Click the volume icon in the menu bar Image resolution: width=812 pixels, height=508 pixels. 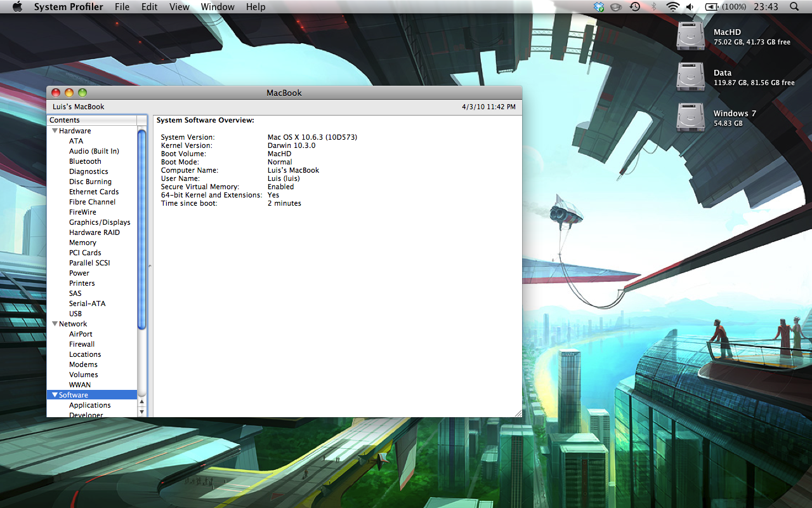(x=691, y=7)
